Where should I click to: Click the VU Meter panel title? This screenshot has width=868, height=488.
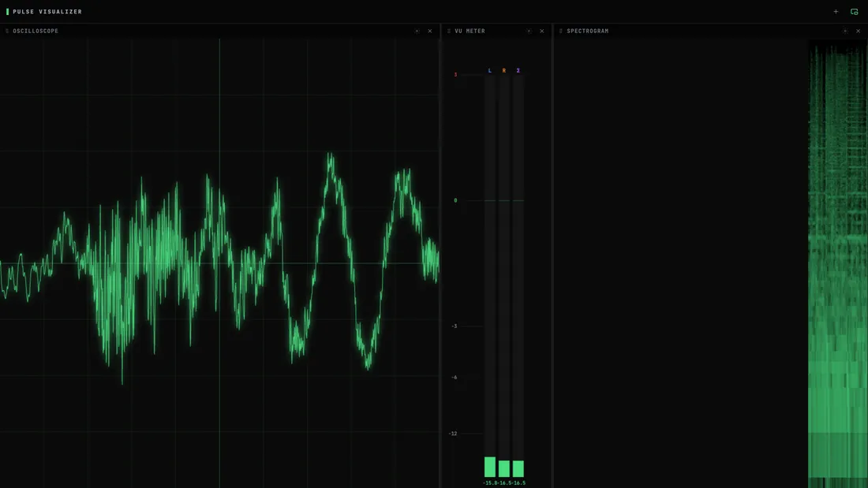(x=470, y=31)
